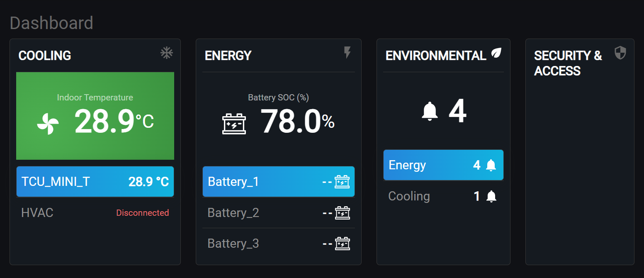Click the battery icon in Battery_2 row
The width and height of the screenshot is (644, 278).
point(342,213)
